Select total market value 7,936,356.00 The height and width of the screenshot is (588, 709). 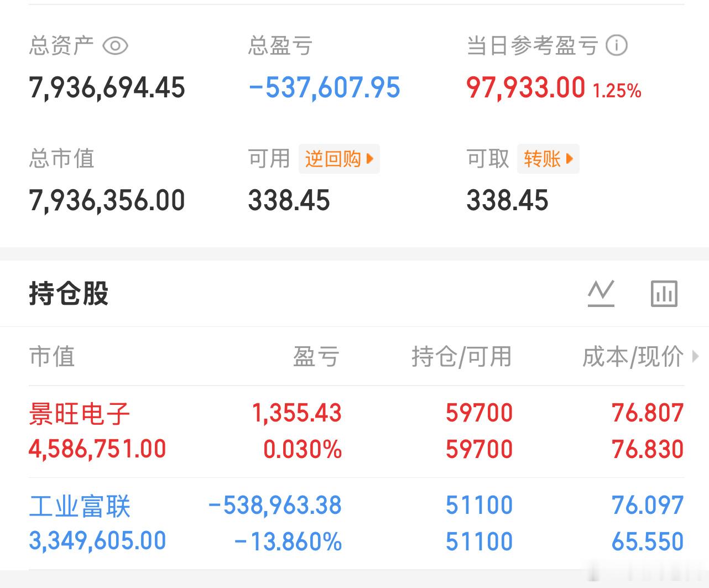107,200
